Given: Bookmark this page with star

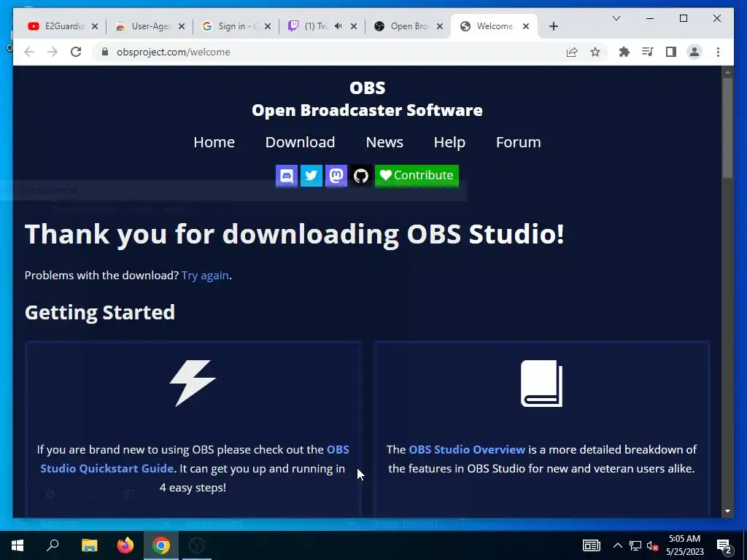Looking at the screenshot, I should (595, 52).
